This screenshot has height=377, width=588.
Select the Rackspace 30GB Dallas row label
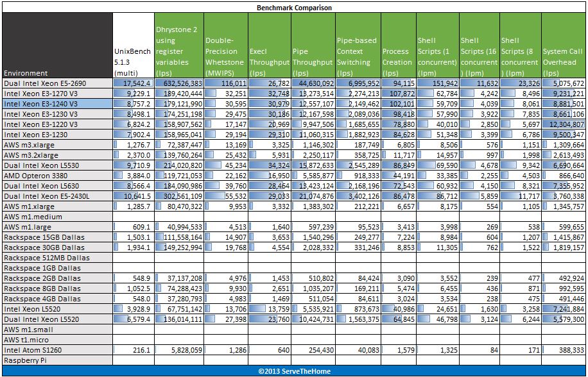[x=57, y=247]
